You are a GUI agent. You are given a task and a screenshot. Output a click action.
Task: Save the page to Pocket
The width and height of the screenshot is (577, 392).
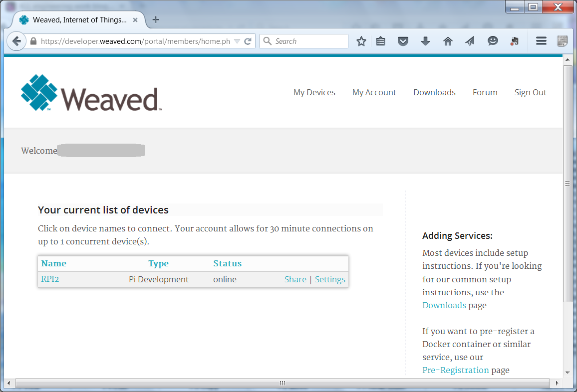(x=403, y=41)
